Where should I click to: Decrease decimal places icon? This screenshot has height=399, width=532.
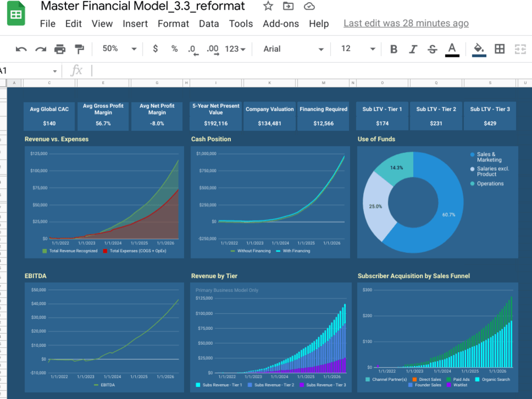pyautogui.click(x=192, y=49)
